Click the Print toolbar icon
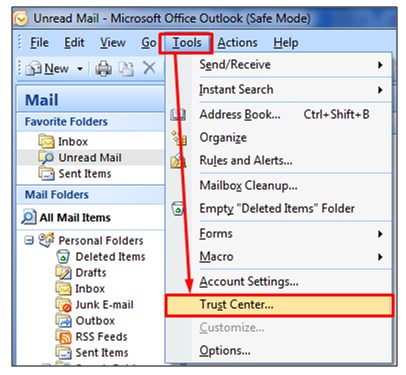This screenshot has width=406, height=375. [104, 69]
